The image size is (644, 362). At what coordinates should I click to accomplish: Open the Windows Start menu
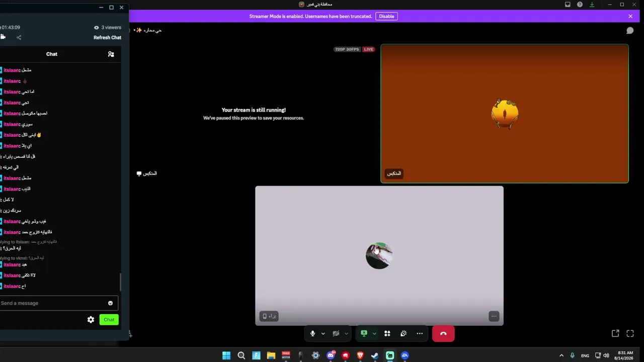coord(226,355)
